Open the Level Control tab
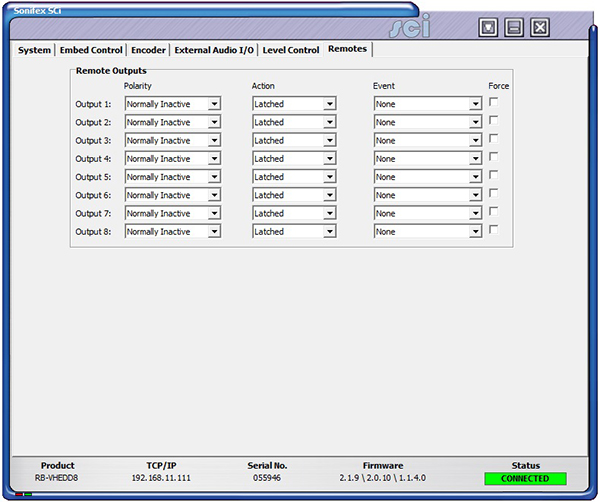The height and width of the screenshot is (502, 600). [291, 50]
